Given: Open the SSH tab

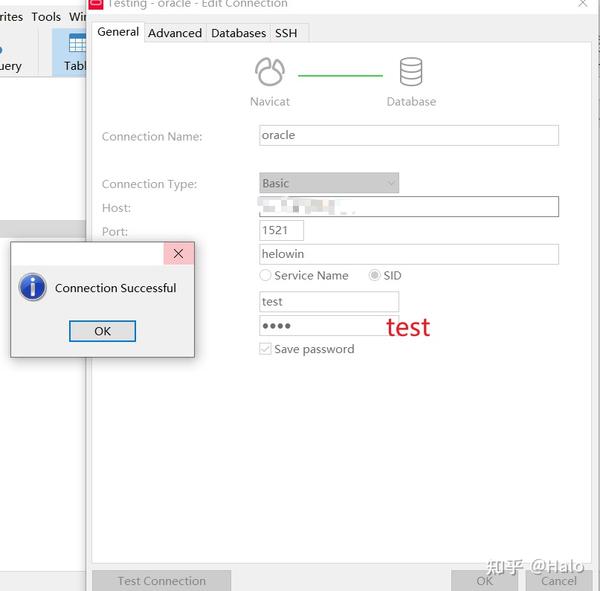Looking at the screenshot, I should pyautogui.click(x=286, y=33).
